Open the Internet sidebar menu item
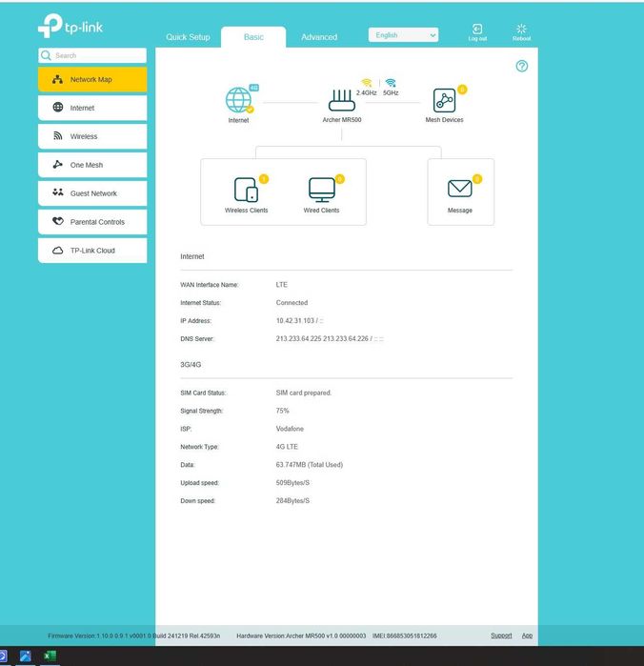Viewport: 644px width, 666px height. pos(92,108)
